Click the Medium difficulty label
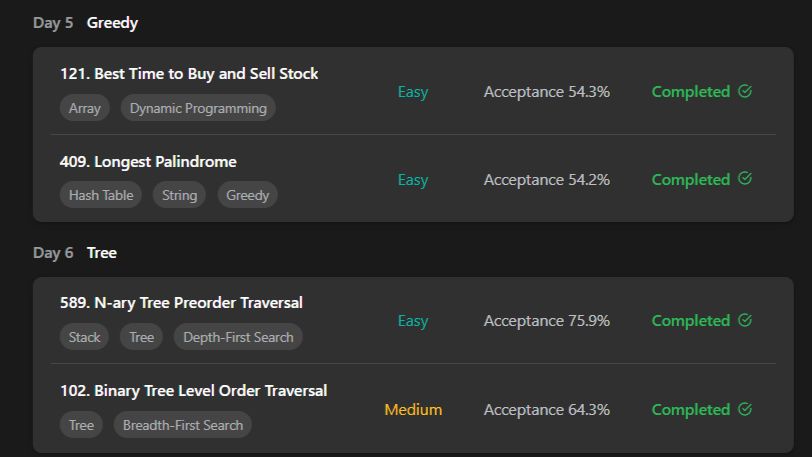This screenshot has height=457, width=812. (413, 409)
